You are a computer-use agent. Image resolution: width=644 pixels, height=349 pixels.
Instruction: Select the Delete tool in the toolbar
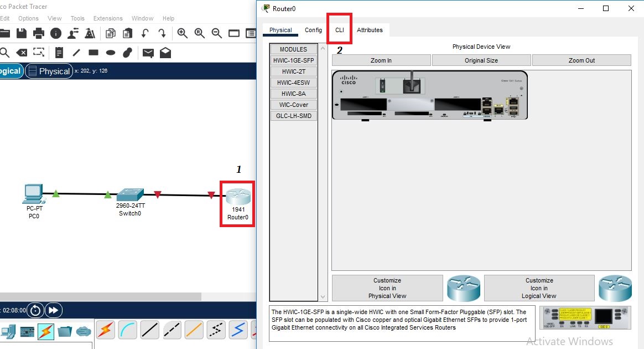point(22,53)
